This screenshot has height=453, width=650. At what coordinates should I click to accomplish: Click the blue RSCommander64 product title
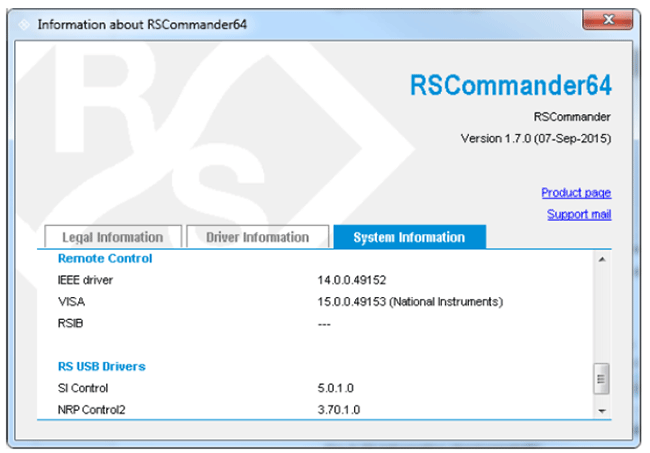[x=510, y=85]
